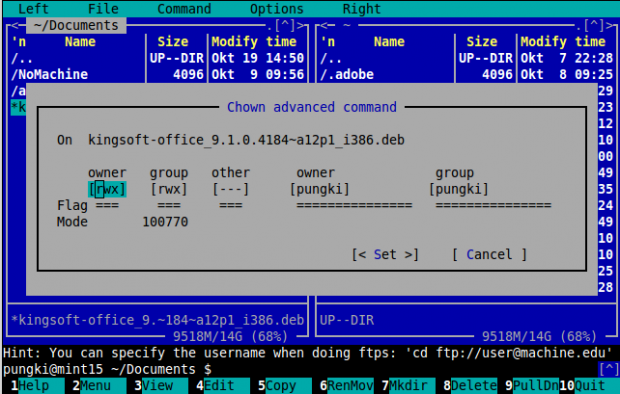Open the Options menu
Screen dimensions: 620x394
click(x=276, y=9)
